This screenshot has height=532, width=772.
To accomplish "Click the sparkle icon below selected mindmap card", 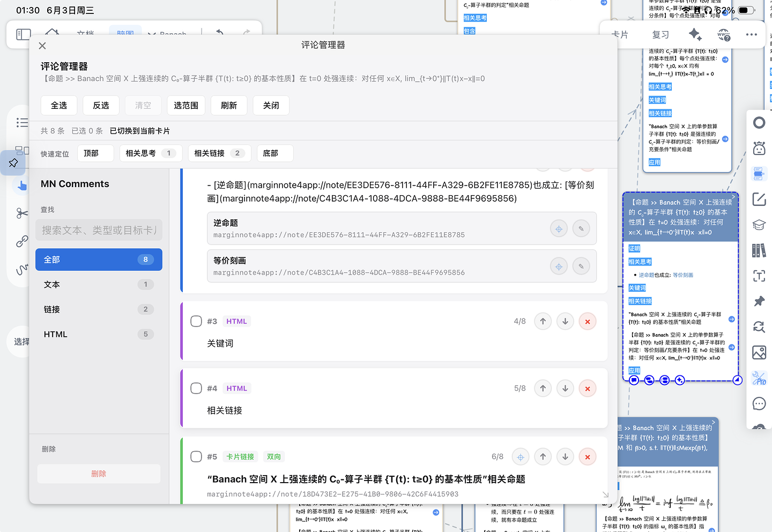I will [680, 380].
